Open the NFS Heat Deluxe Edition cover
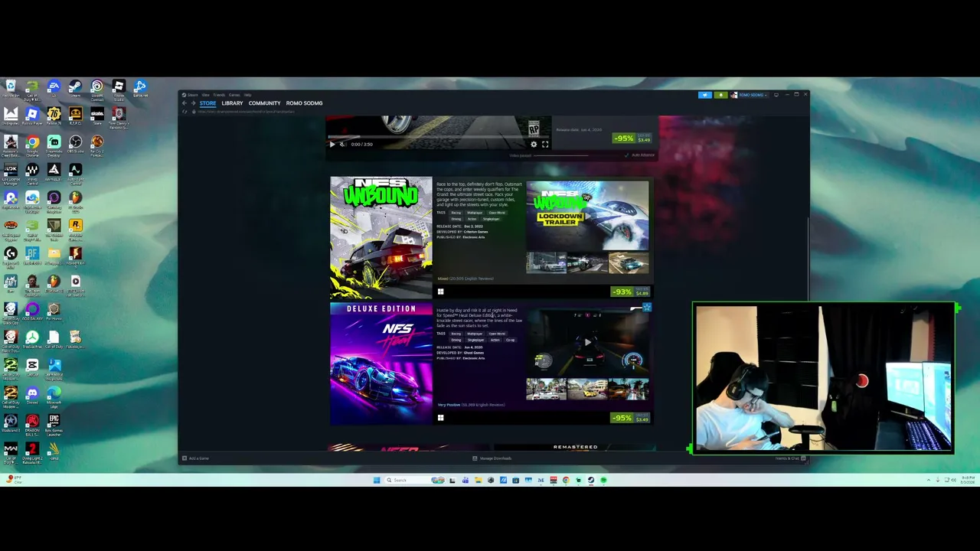Viewport: 980px width, 551px height. point(381,364)
